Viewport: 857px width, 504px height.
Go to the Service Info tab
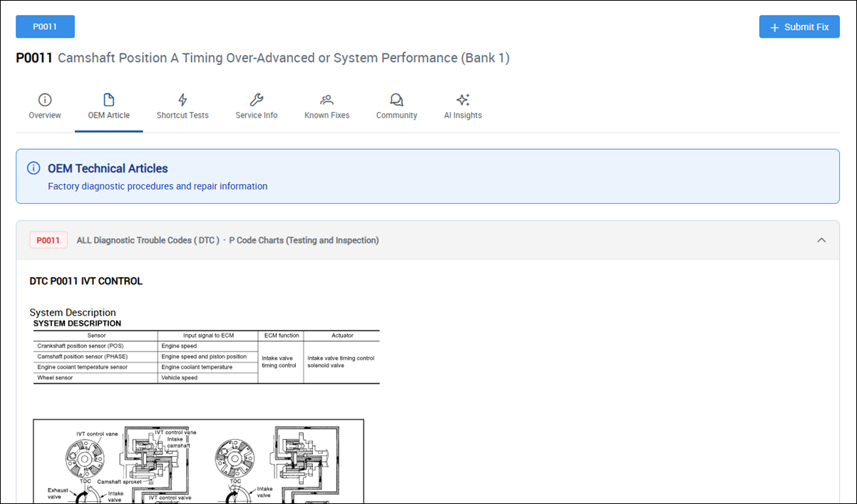(257, 108)
